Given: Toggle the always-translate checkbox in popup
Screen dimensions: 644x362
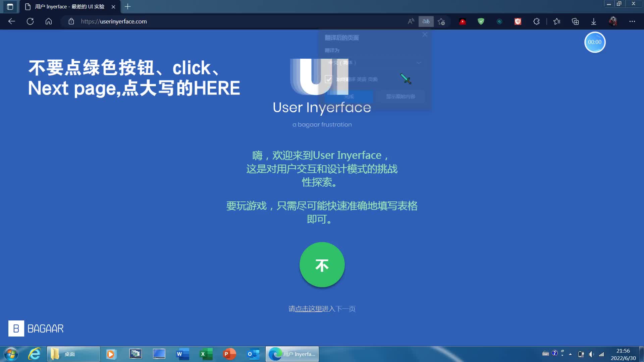Looking at the screenshot, I should [329, 79].
